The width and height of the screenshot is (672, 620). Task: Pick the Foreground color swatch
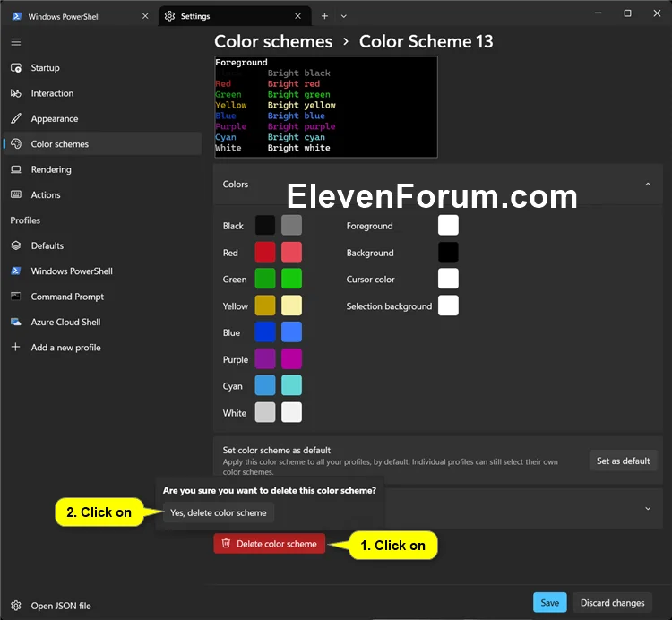[448, 226]
